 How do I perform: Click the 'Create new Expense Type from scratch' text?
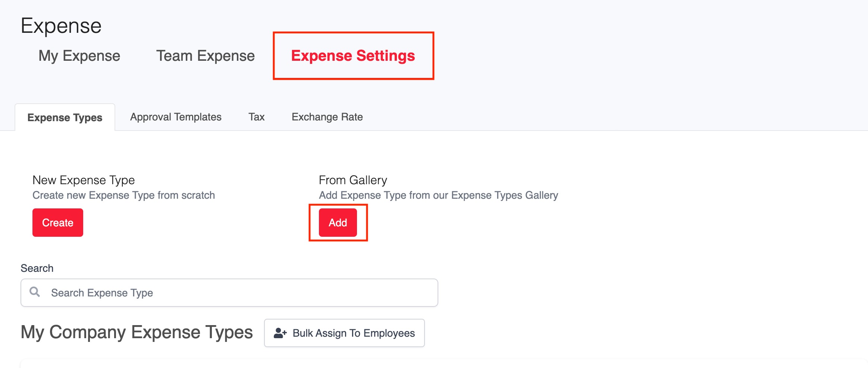click(x=124, y=195)
